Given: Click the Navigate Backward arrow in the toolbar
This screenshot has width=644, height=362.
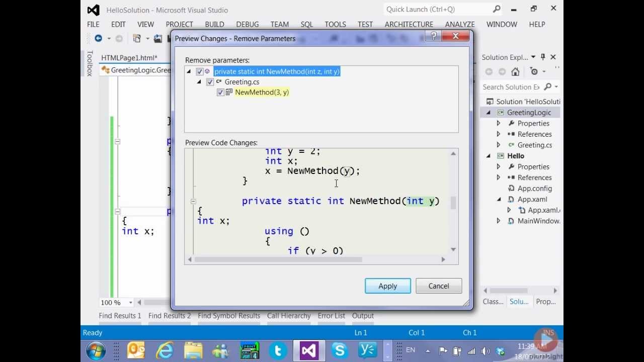Looking at the screenshot, I should [x=98, y=38].
